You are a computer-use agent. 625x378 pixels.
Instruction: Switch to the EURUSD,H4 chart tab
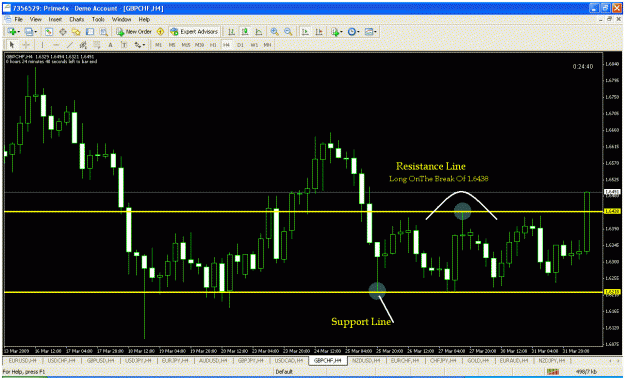pos(22,360)
